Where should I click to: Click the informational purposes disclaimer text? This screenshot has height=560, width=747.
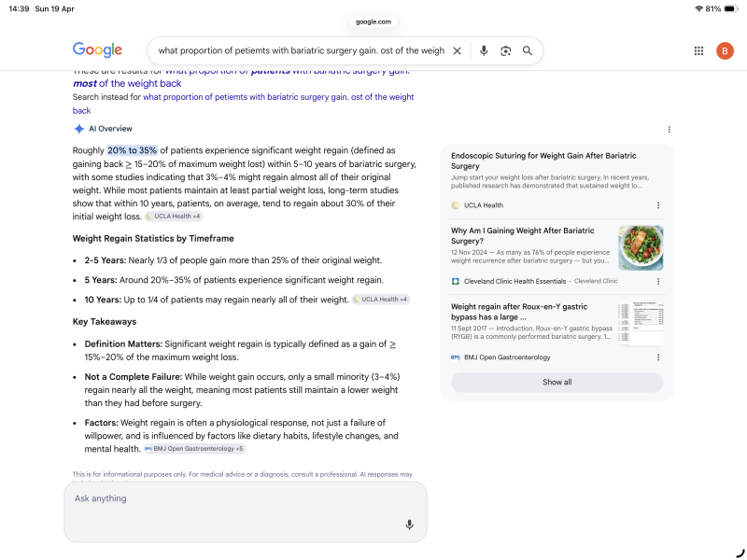click(x=243, y=475)
